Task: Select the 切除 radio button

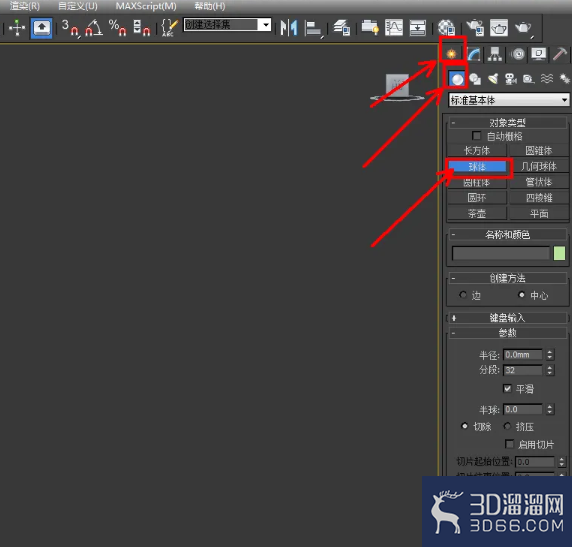Action: (x=464, y=426)
